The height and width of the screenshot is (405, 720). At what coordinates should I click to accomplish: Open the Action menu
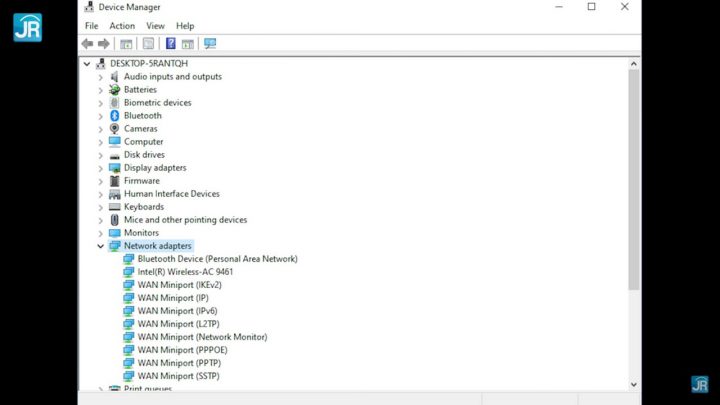[x=122, y=26]
